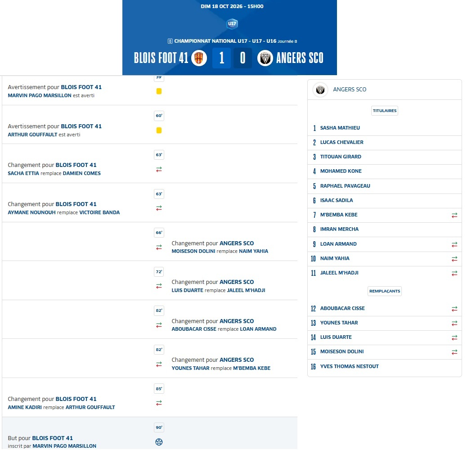476x450 pixels.
Task: Click substitution arrows beside number 12 Aboubacar Cisse
Action: (454, 309)
